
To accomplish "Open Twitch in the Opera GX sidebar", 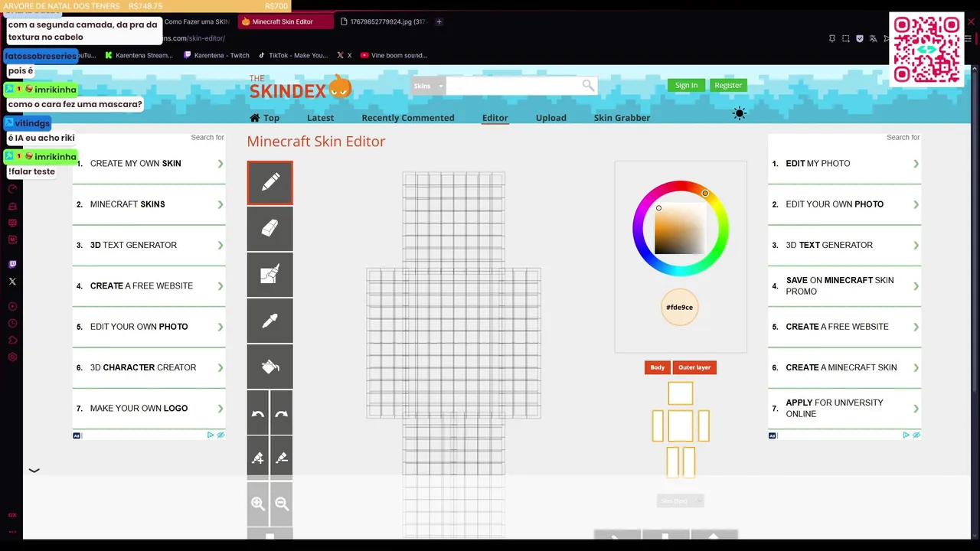I will pos(12,264).
